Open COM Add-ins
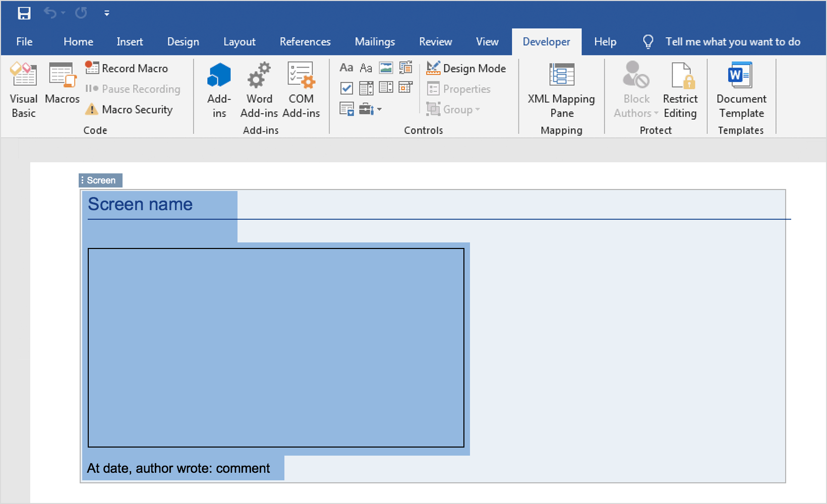 pyautogui.click(x=301, y=90)
